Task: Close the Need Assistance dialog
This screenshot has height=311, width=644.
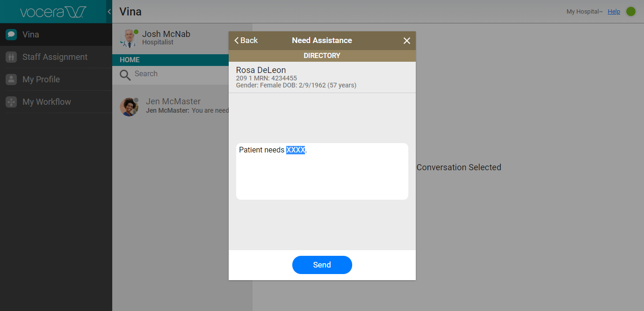Action: click(x=406, y=41)
